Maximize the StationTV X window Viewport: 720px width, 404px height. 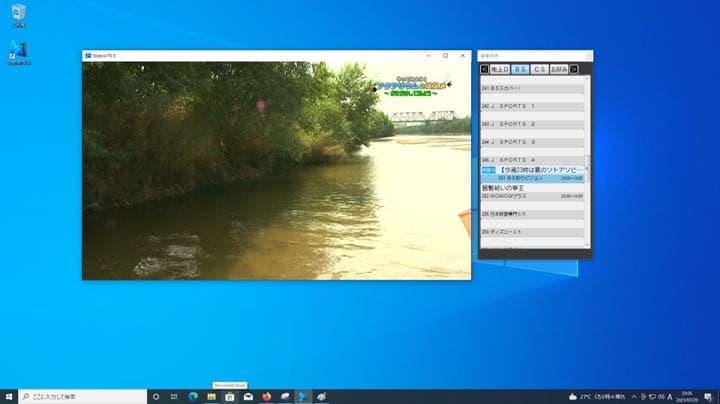[x=445, y=56]
